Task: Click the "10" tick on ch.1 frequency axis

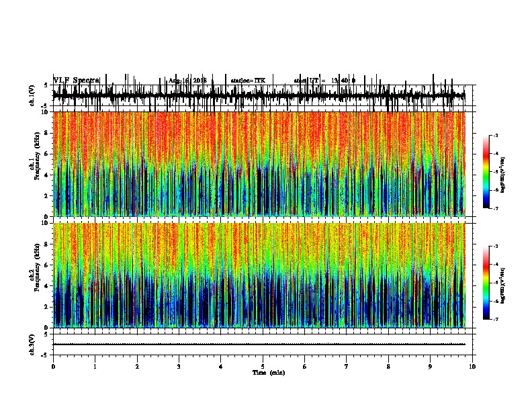Action: pos(46,112)
